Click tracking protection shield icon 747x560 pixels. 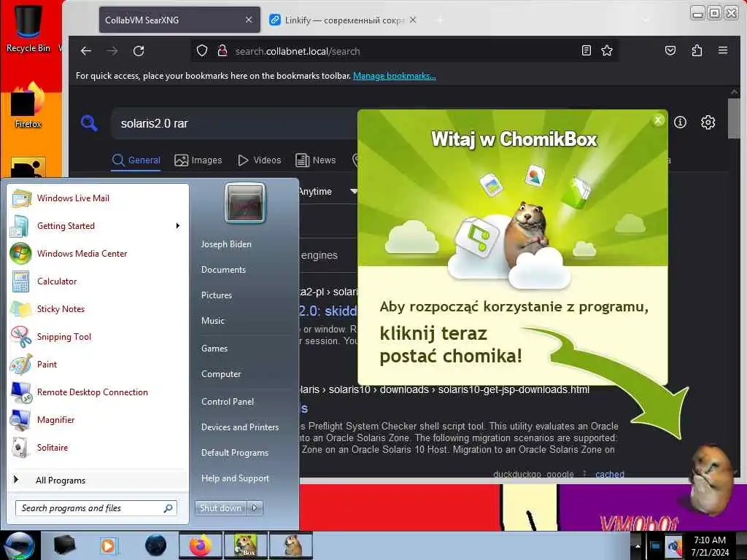[x=202, y=50]
